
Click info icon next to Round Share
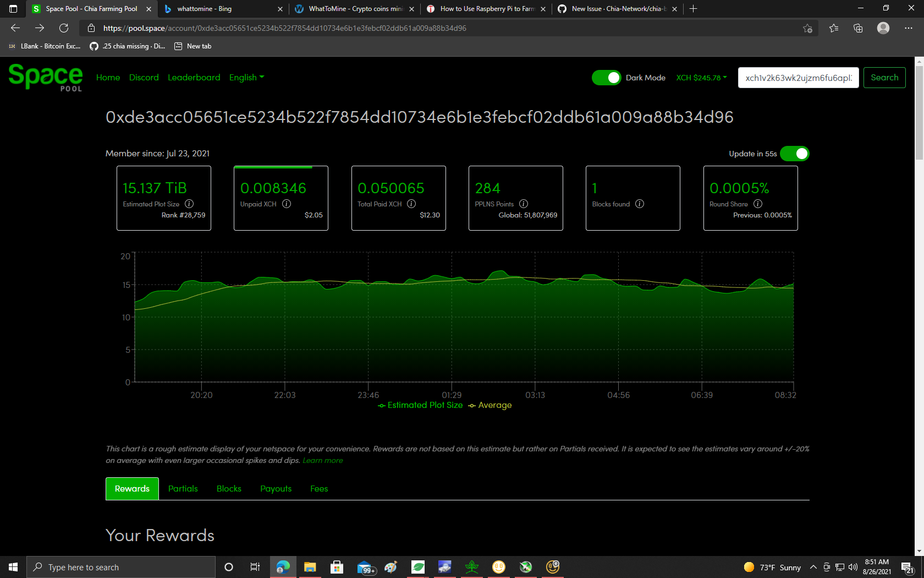pos(758,204)
